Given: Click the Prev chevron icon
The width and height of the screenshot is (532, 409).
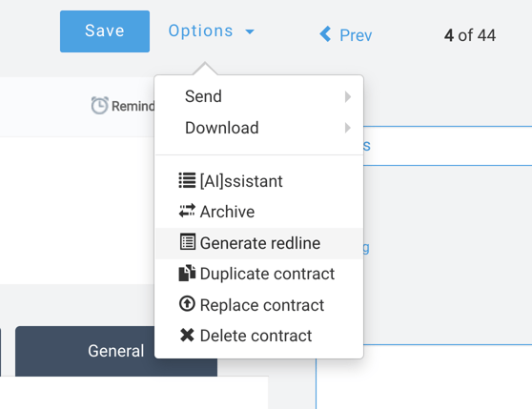Looking at the screenshot, I should (325, 34).
